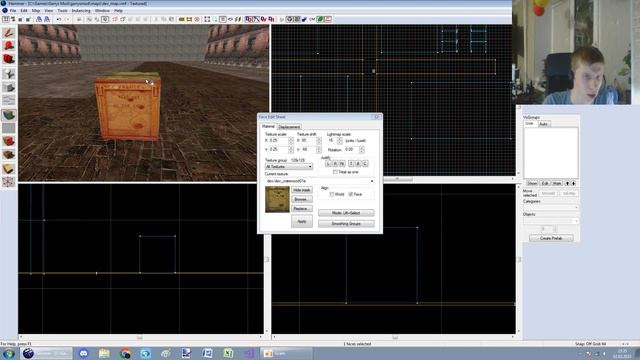Click the front view horizontal scrollbar
The image size is (640, 360).
click(x=140, y=337)
